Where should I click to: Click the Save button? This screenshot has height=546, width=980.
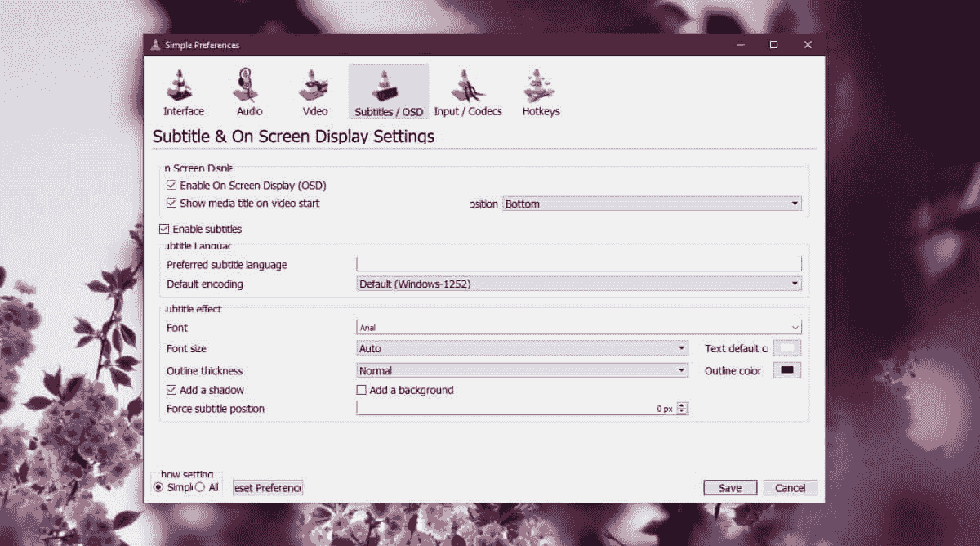[729, 488]
